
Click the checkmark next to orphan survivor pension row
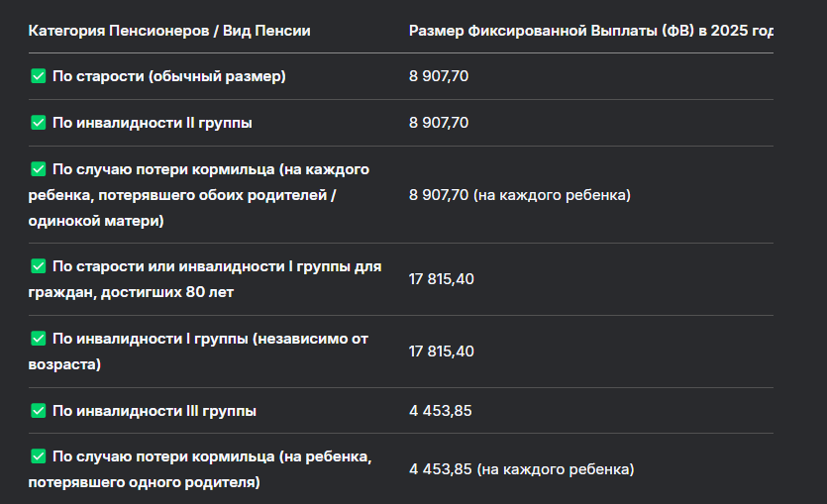pos(39,169)
